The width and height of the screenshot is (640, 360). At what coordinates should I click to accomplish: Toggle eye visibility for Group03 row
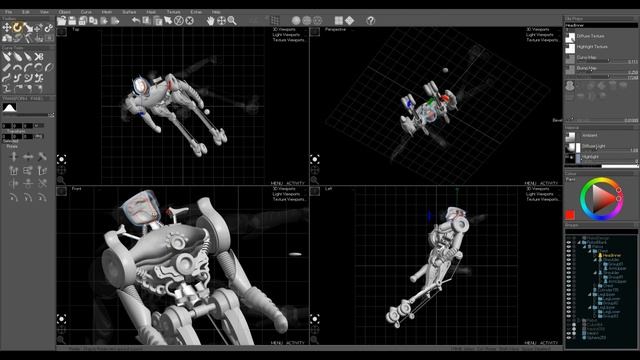pos(569,264)
